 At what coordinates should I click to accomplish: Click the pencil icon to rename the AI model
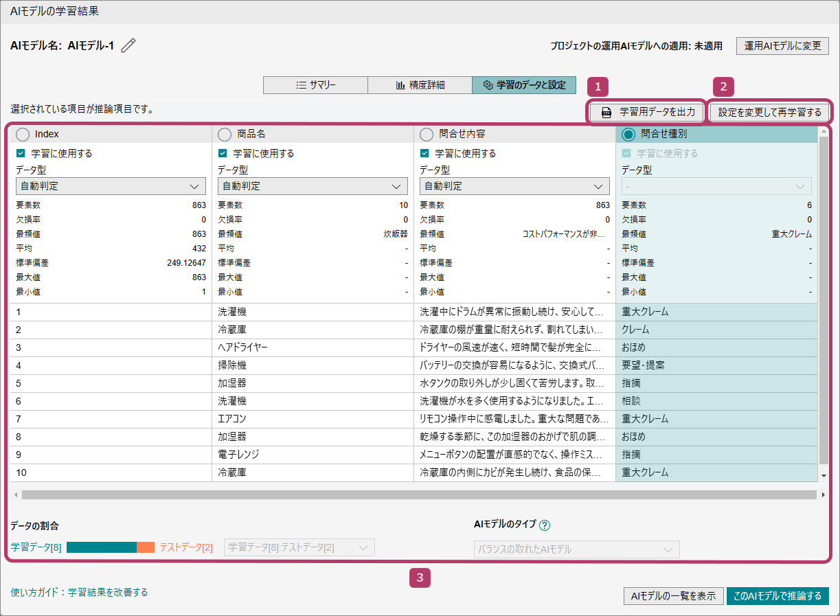click(x=128, y=46)
